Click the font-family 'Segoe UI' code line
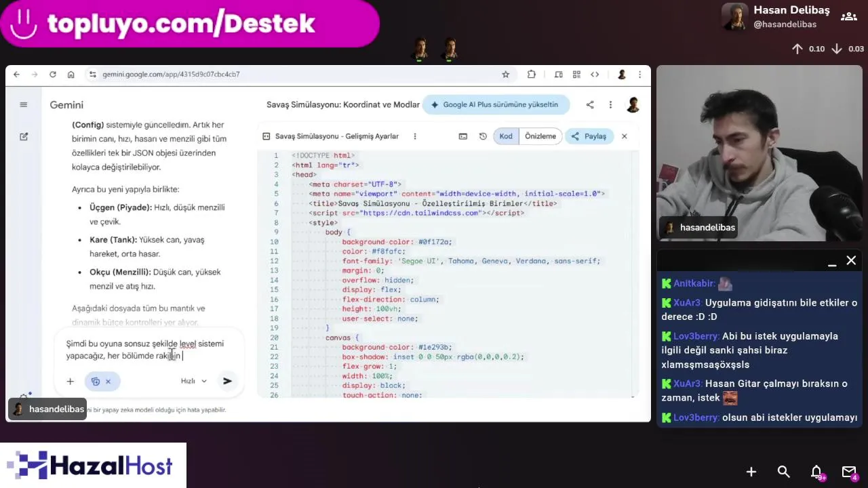Viewport: 868px width, 488px height. [471, 261]
